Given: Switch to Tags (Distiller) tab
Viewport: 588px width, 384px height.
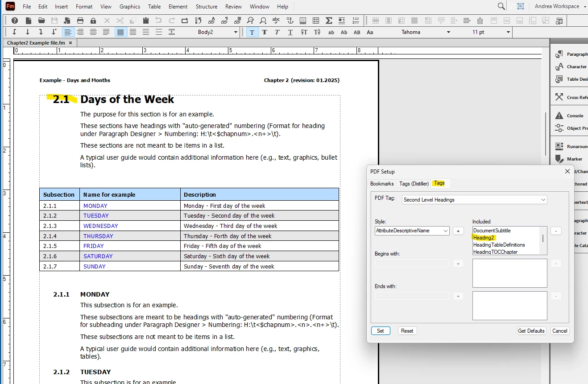Looking at the screenshot, I should (414, 183).
